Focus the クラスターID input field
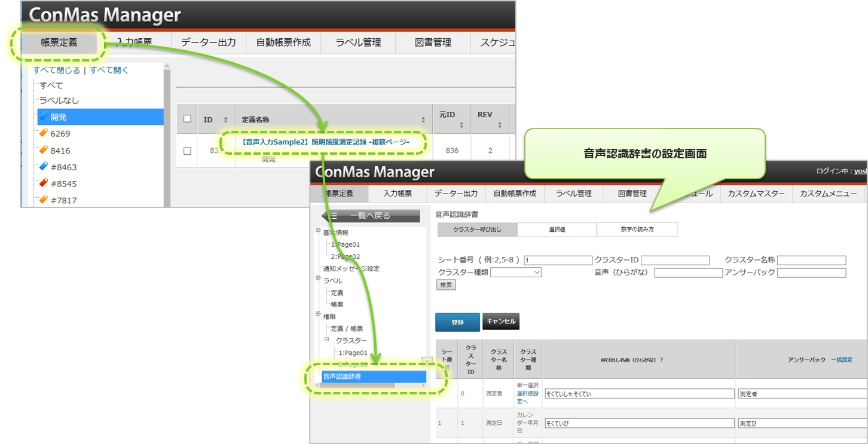The height and width of the screenshot is (444, 868). (x=675, y=260)
